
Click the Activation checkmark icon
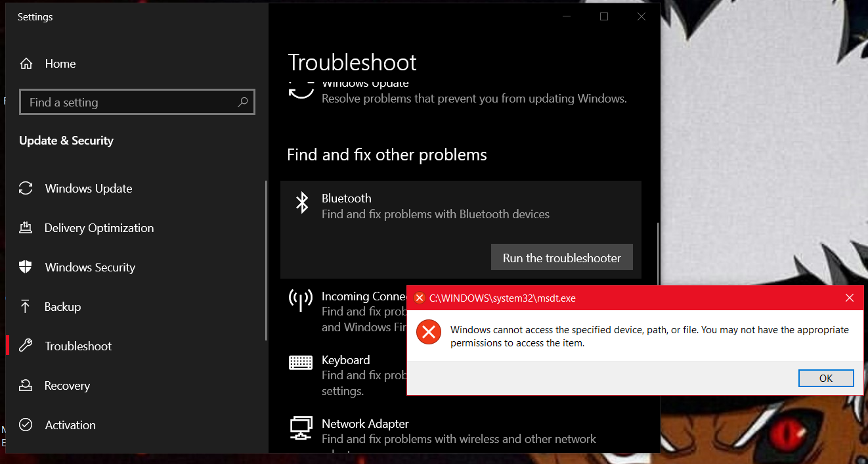[x=26, y=425]
